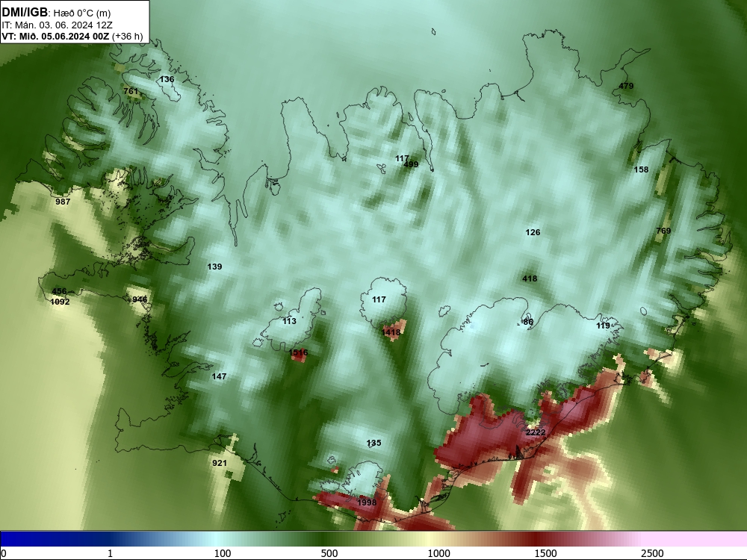The height and width of the screenshot is (560, 747).
Task: Click the 2500 tick on the colour scale
Action: tap(652, 553)
